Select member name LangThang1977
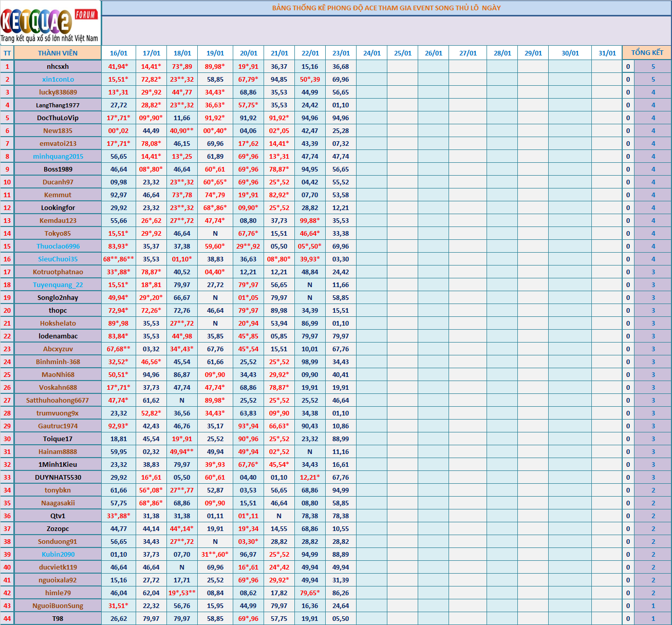The height and width of the screenshot is (625, 672). click(58, 105)
